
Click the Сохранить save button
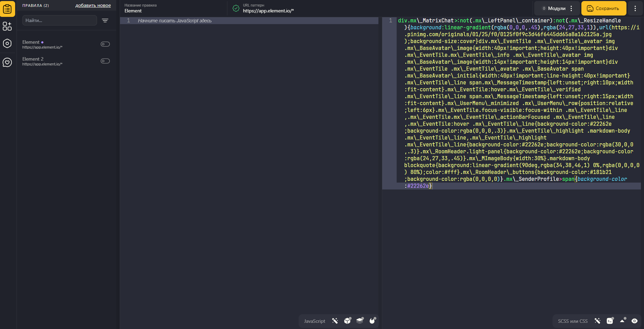pos(603,8)
